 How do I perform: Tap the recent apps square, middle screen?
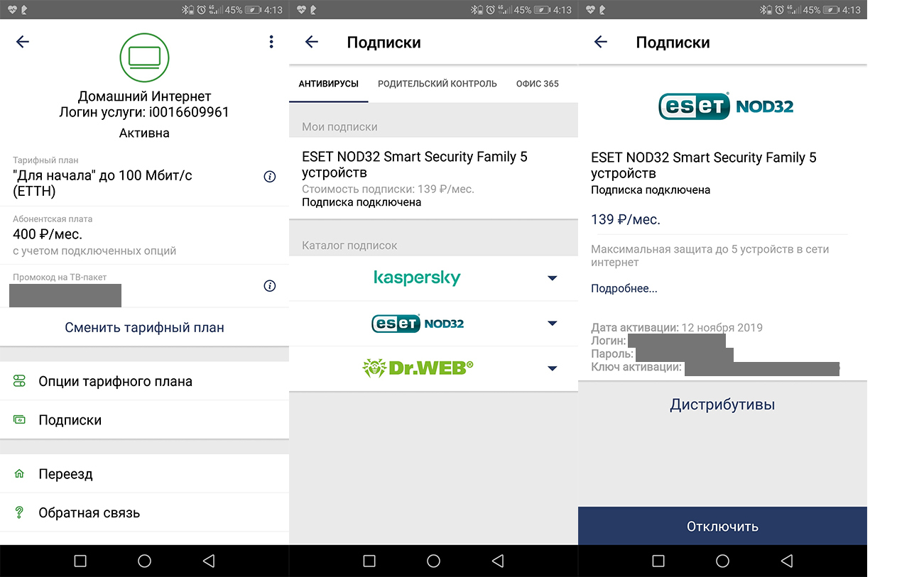pos(369,561)
